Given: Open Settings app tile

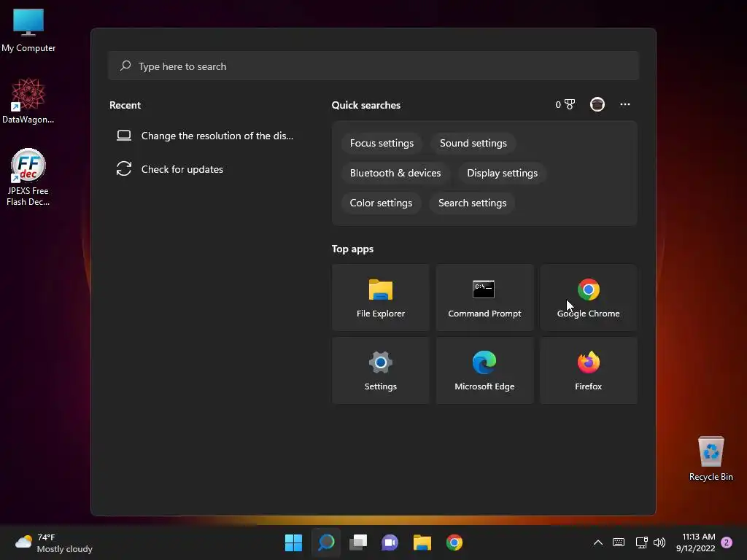Looking at the screenshot, I should coord(380,370).
